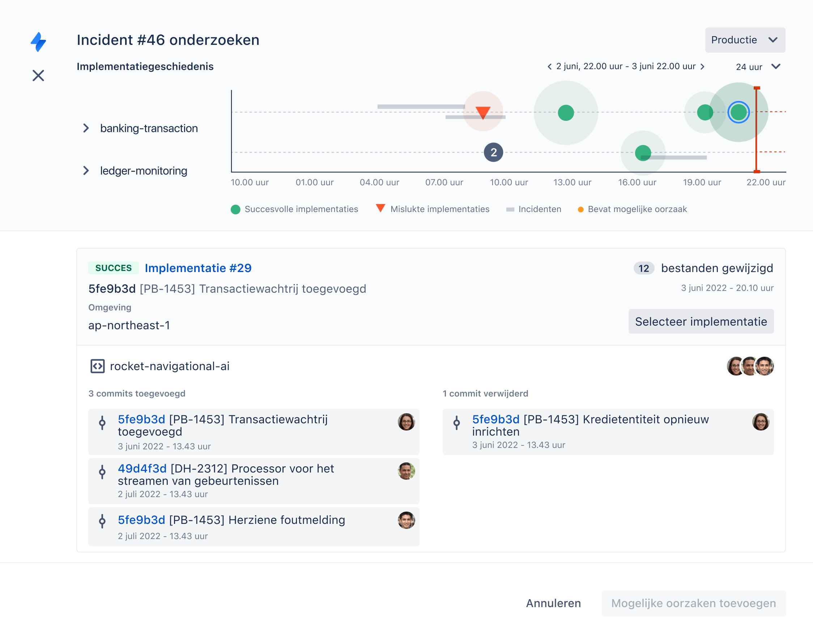Go to the next time range
813x644 pixels.
(x=703, y=67)
